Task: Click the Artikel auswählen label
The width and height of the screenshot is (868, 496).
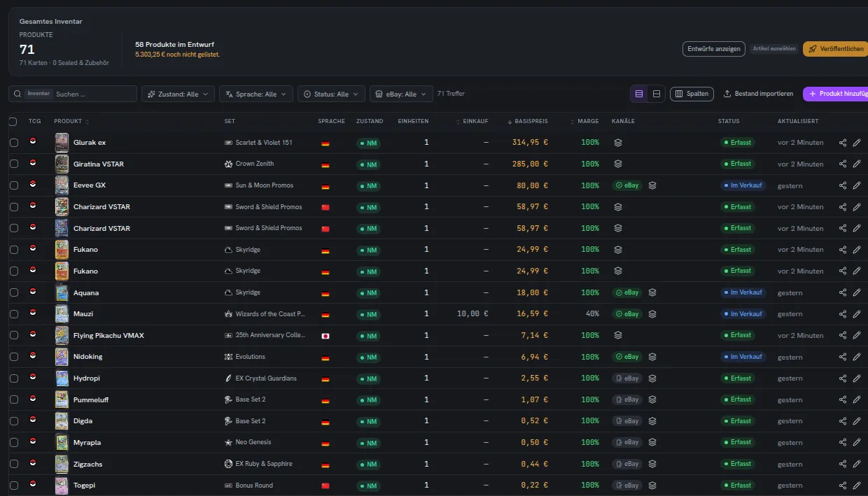Action: coord(774,49)
